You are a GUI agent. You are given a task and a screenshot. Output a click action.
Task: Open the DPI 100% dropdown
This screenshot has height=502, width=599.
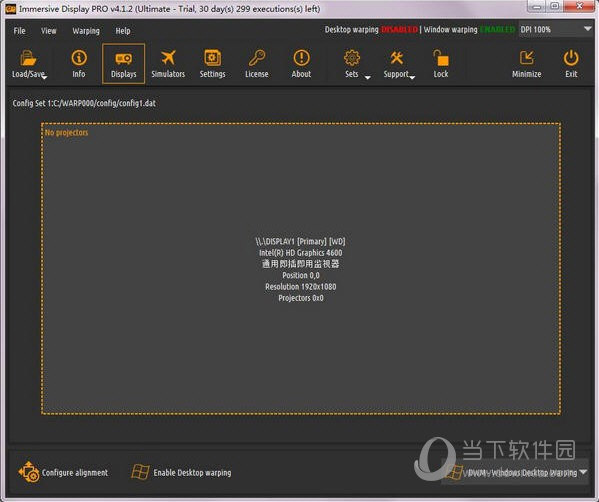pos(556,29)
